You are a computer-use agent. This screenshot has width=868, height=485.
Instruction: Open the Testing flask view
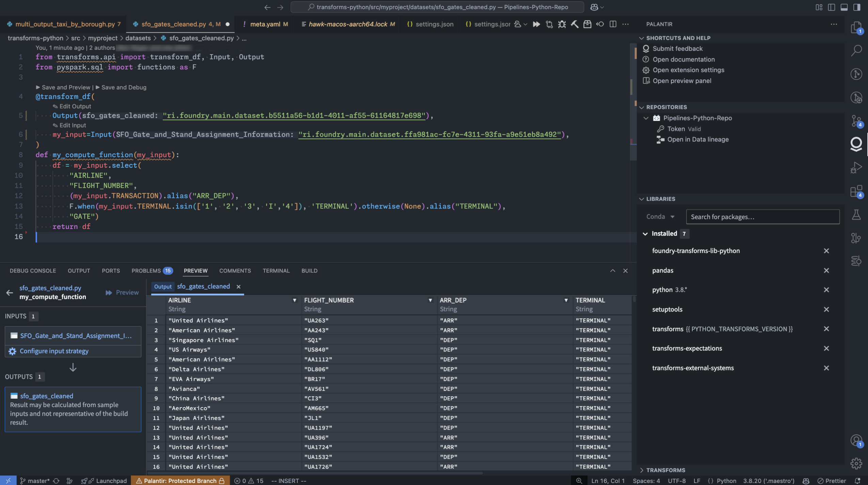856,215
